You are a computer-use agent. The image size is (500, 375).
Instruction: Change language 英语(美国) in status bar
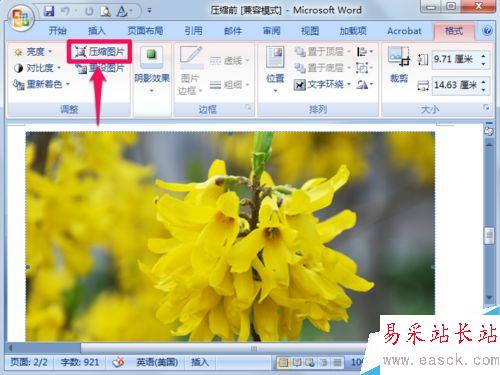[157, 362]
